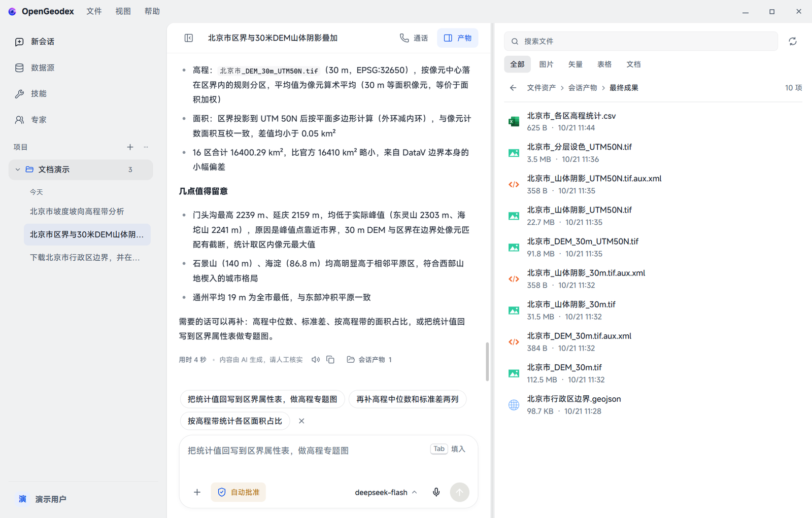Open conversation 北京市坡度坡向高程带分析
The height and width of the screenshot is (518, 812).
(77, 212)
